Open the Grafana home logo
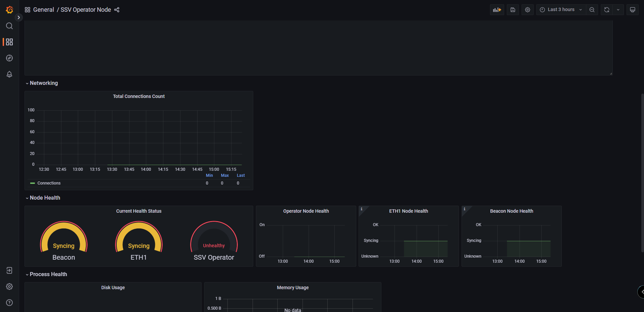The image size is (644, 312). coord(9,10)
